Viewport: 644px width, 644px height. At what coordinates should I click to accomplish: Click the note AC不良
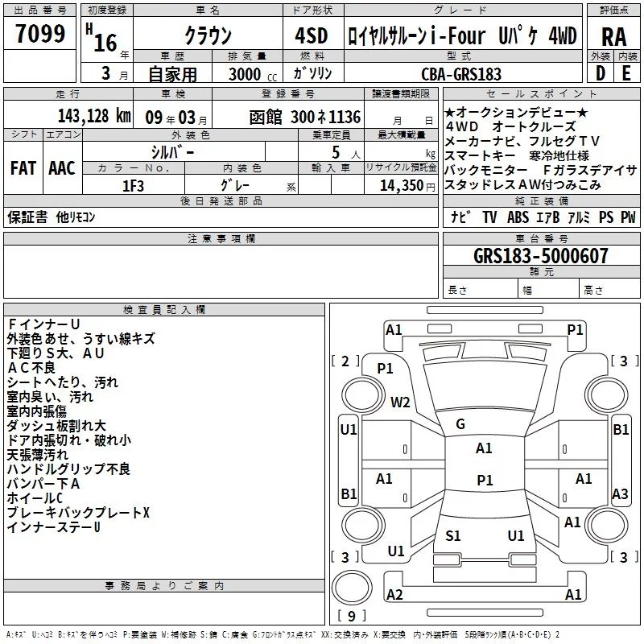click(31, 368)
